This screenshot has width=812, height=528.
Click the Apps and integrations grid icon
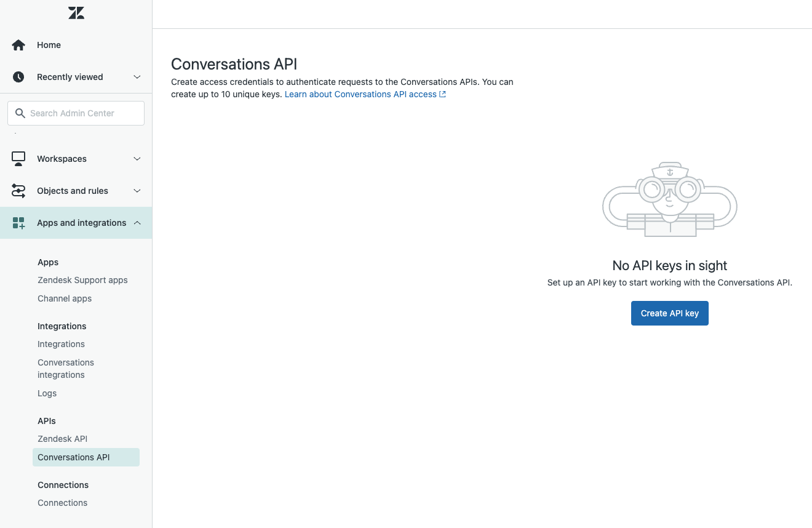pyautogui.click(x=18, y=223)
